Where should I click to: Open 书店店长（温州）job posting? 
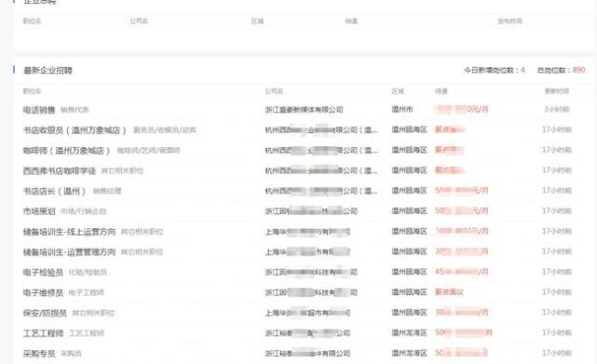click(55, 191)
